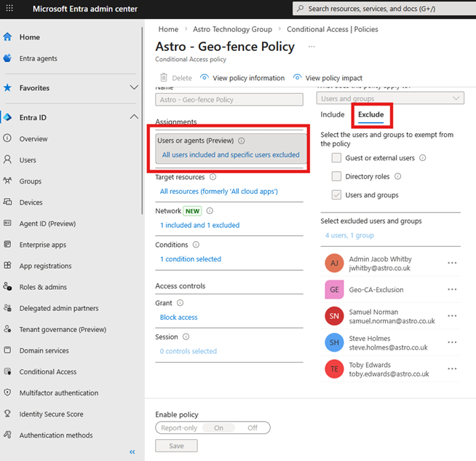
Task: Open 1 condition selected link
Action: pos(191,259)
